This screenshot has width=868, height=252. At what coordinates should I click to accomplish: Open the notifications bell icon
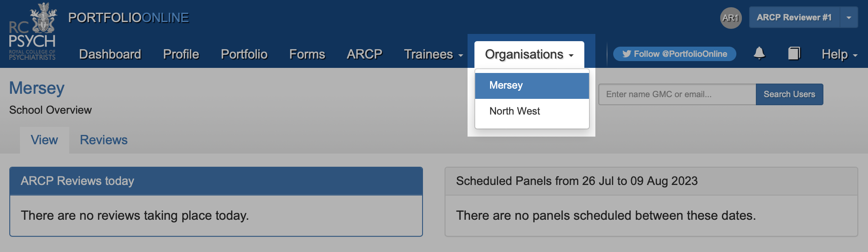coord(759,53)
